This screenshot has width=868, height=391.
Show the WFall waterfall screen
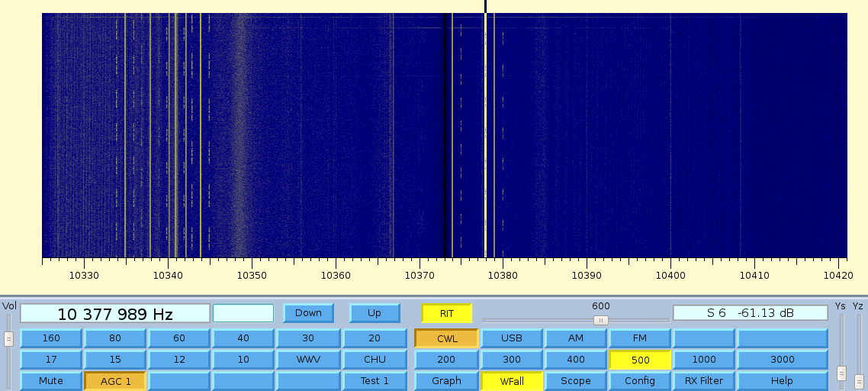512,381
